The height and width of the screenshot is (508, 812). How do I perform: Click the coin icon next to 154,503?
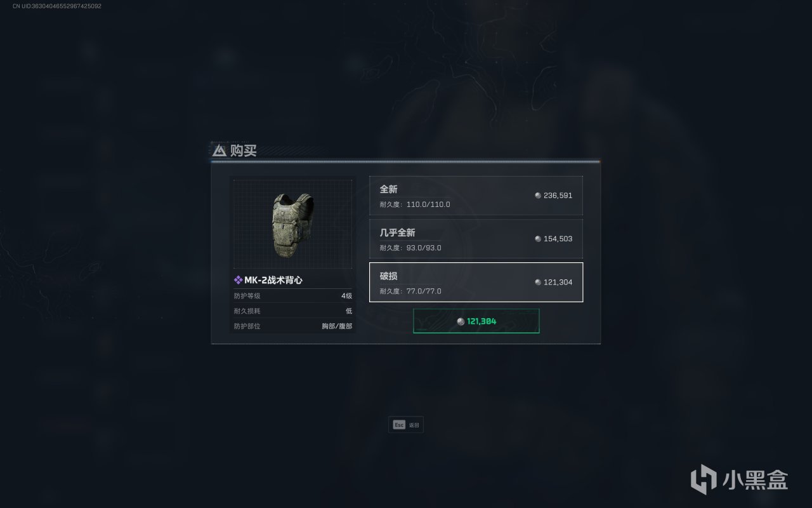(538, 239)
